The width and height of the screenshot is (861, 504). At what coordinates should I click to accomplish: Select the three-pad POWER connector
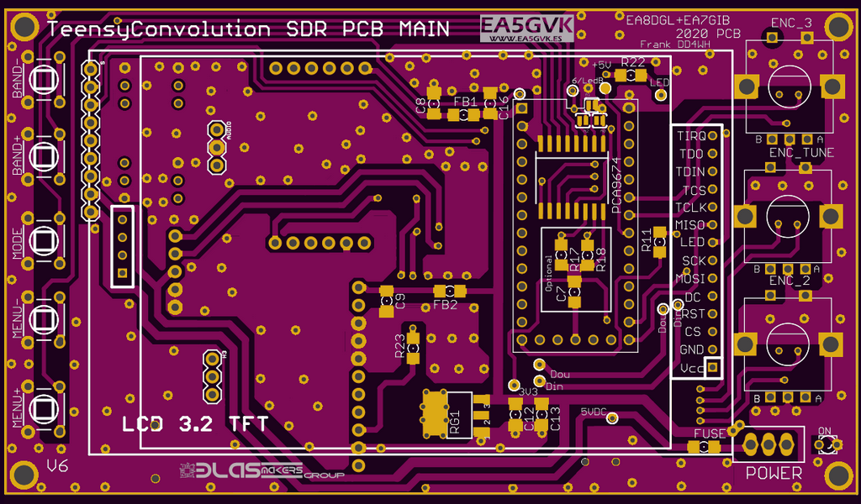(x=769, y=444)
